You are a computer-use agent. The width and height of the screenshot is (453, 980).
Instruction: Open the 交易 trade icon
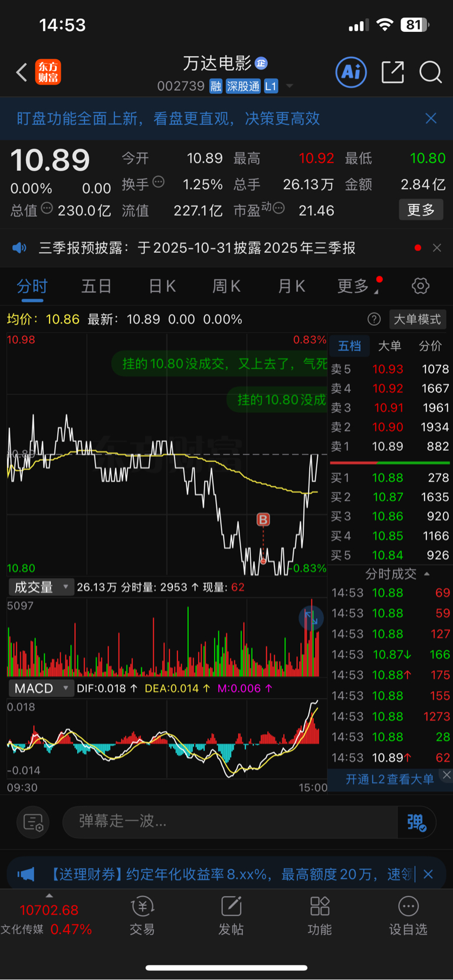142,916
